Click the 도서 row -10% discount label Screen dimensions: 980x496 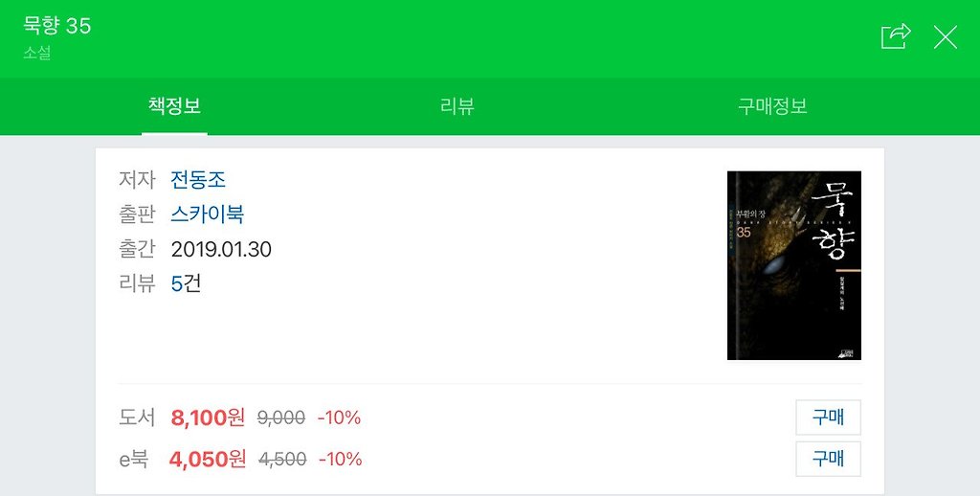click(x=340, y=417)
